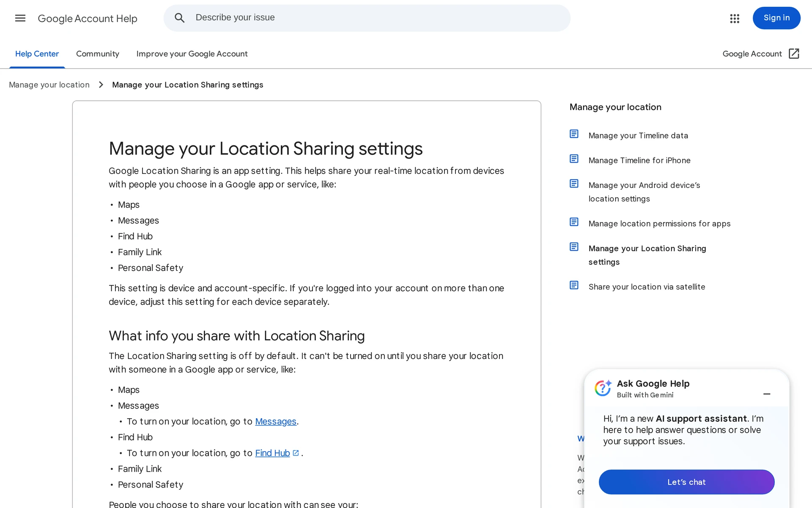Click current breadcrumb Manage your Location Sharing settings

(x=188, y=85)
